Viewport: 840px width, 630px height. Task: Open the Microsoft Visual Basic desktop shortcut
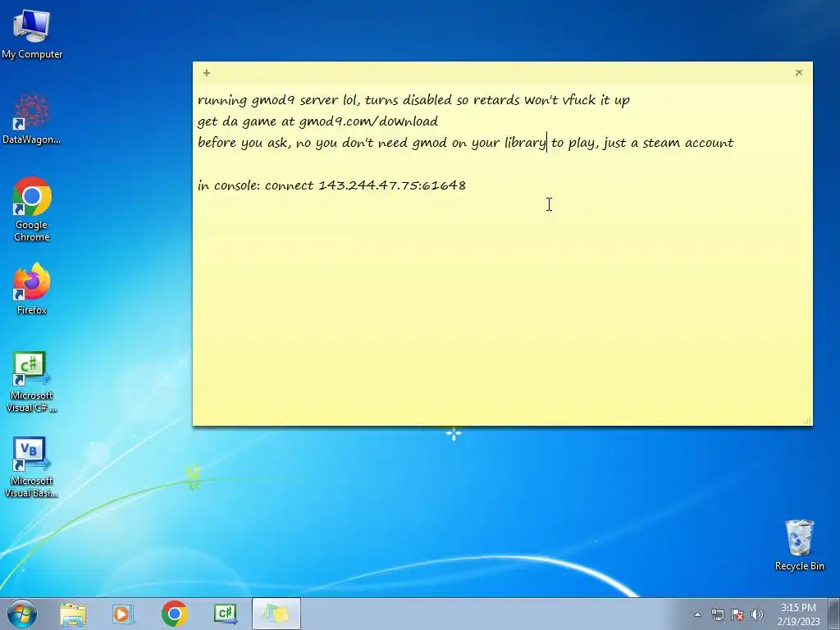click(x=32, y=467)
